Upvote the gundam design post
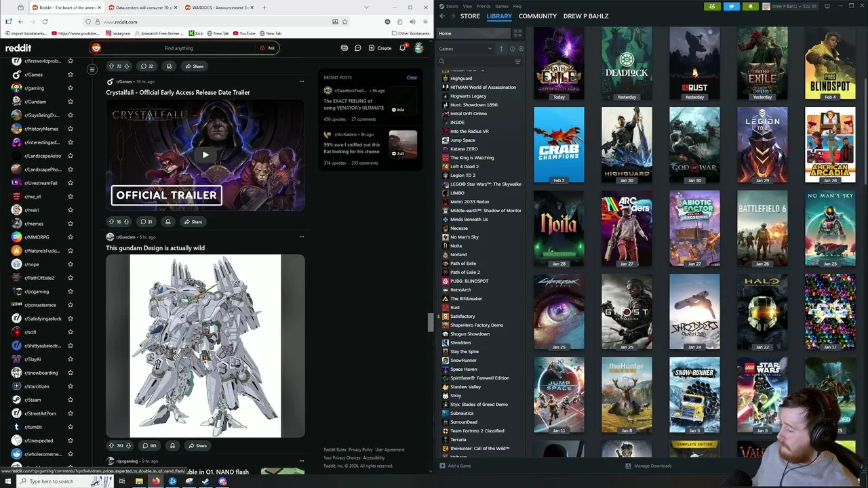Screen dimensions: 868x488 (111, 446)
